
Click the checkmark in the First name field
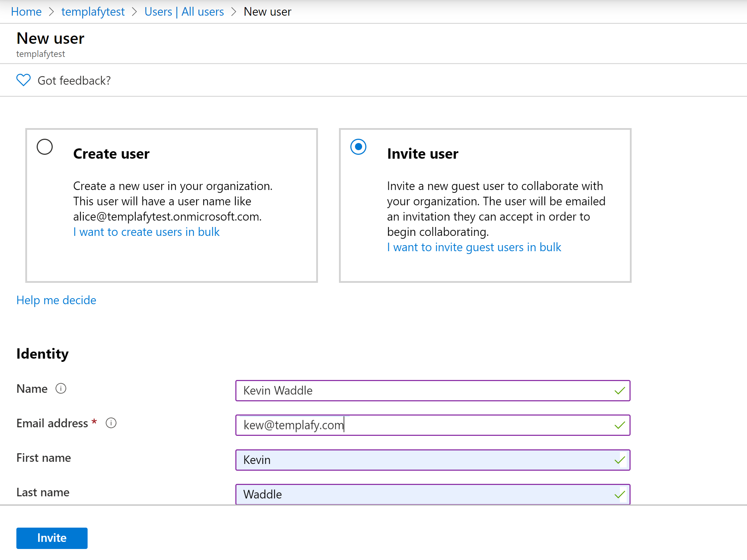[x=620, y=460]
